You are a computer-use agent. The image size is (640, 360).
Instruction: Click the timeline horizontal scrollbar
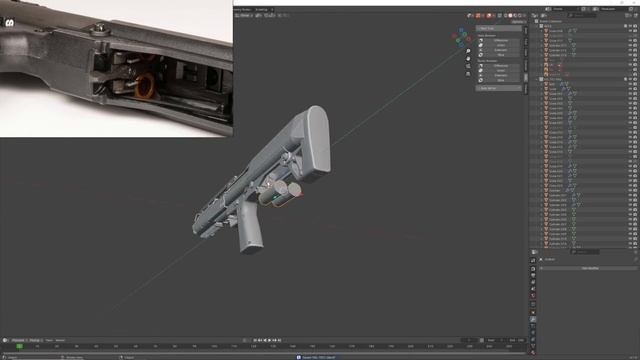263,353
